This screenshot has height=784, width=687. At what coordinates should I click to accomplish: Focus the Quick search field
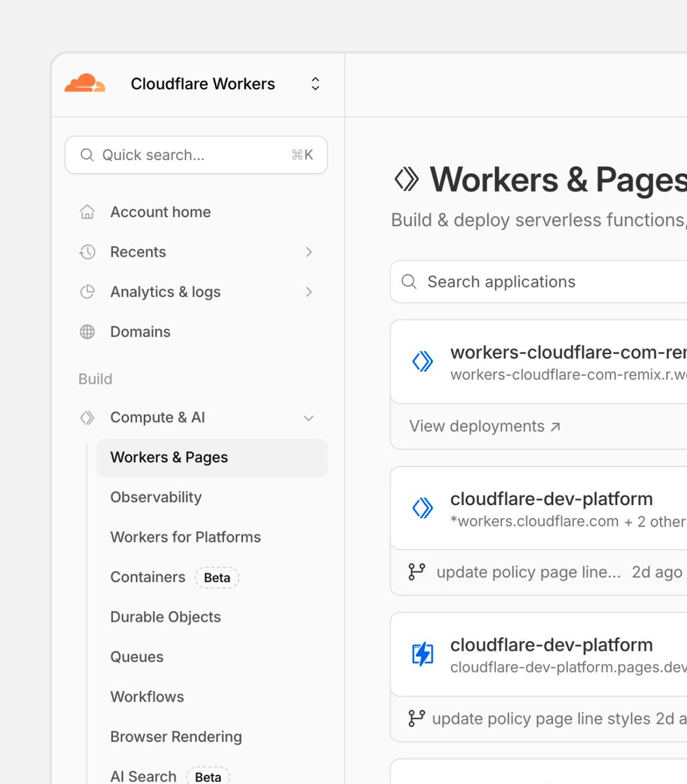(196, 155)
